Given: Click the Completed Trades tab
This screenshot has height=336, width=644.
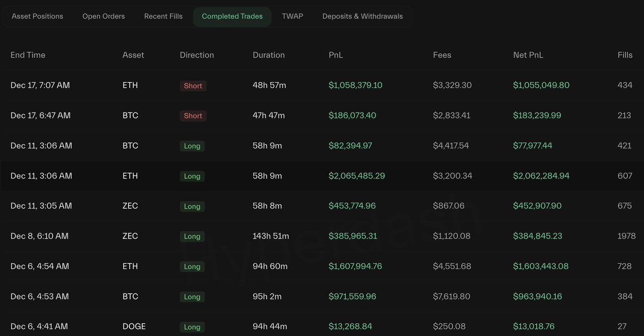Looking at the screenshot, I should point(232,16).
